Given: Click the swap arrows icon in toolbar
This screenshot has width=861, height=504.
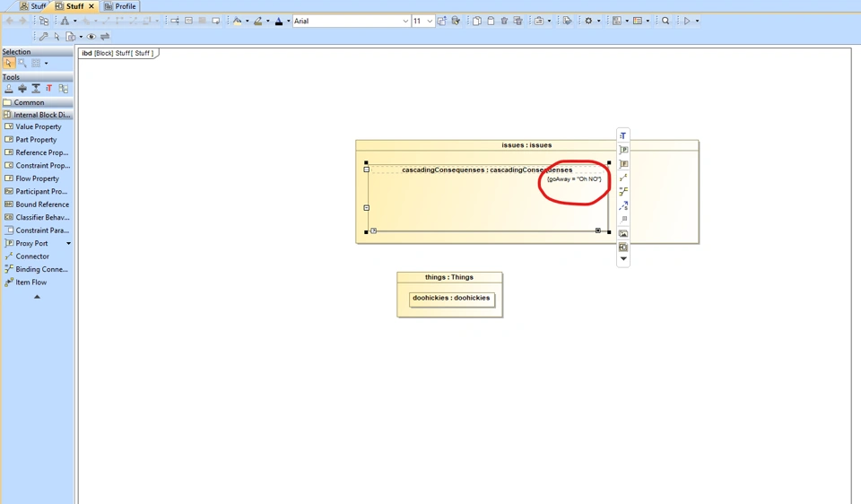Looking at the screenshot, I should (105, 36).
